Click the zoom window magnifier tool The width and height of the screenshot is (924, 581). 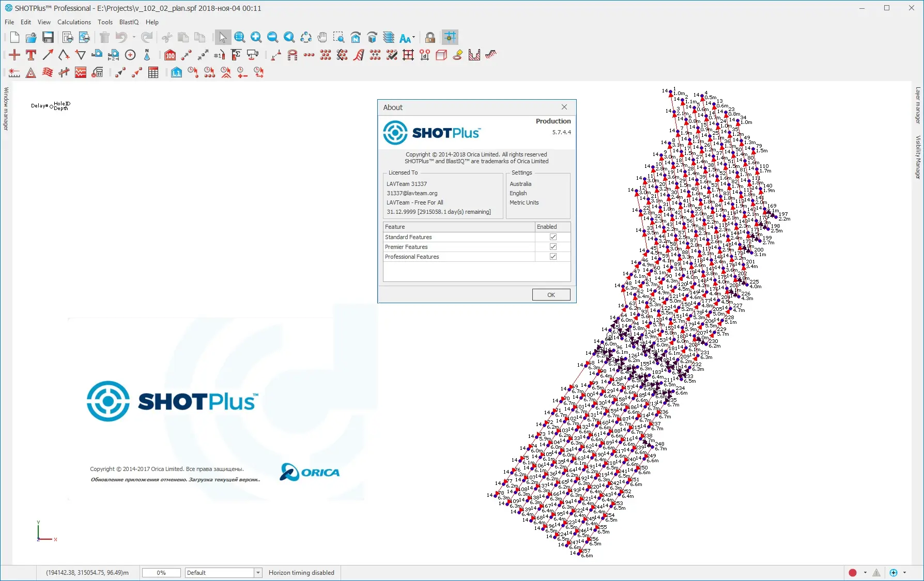pyautogui.click(x=239, y=37)
